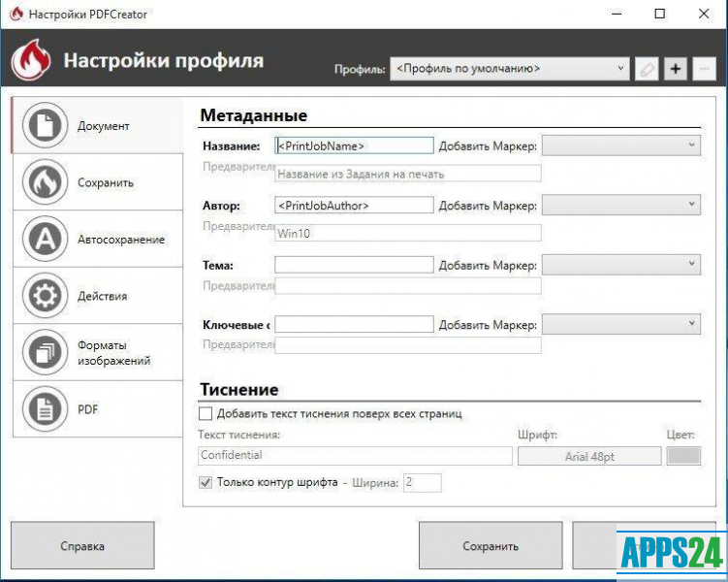Minimize the Настройки PDFCreator window
Viewport: 728px width, 582px height.
click(617, 14)
